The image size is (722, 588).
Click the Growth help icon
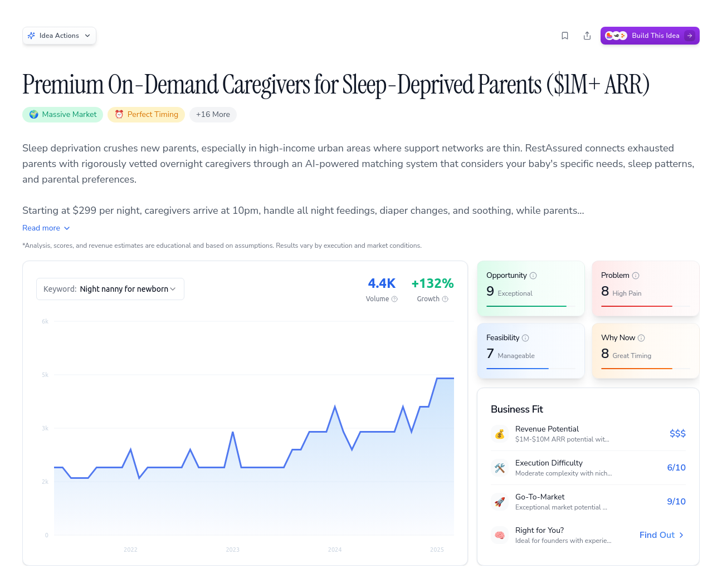click(x=445, y=299)
